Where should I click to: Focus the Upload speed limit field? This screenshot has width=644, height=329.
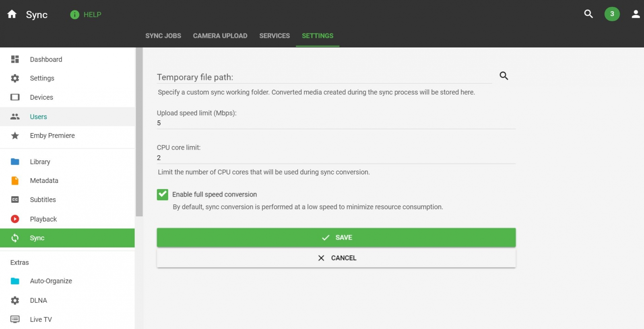pyautogui.click(x=336, y=123)
